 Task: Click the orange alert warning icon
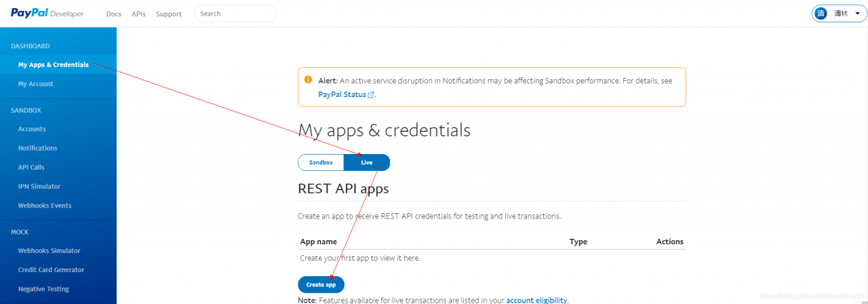pos(308,80)
